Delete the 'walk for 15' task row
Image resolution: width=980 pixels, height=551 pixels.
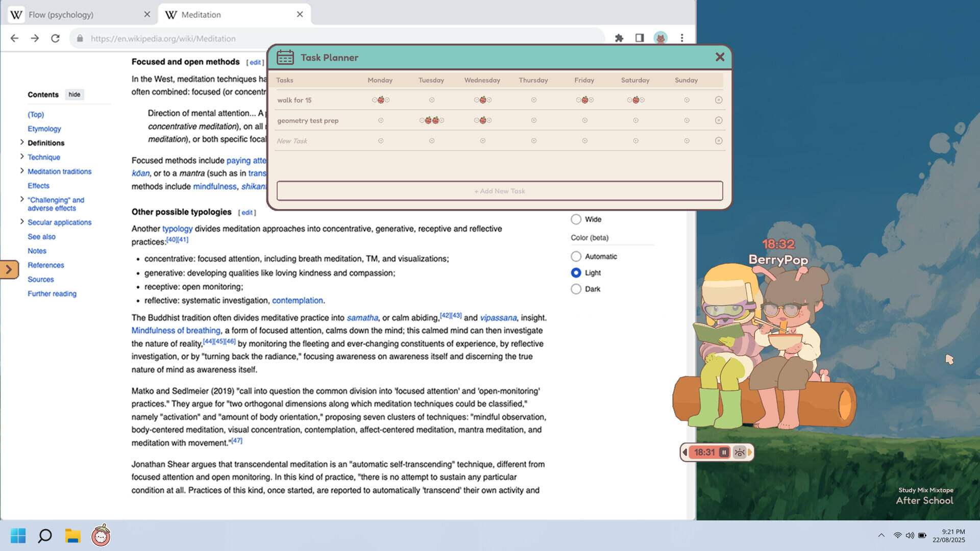point(719,100)
